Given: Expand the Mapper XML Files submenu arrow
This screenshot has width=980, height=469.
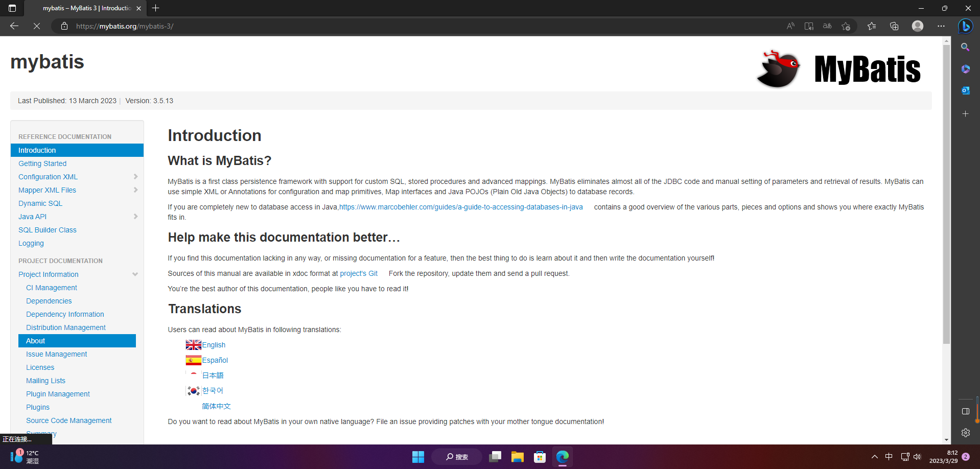Looking at the screenshot, I should tap(135, 190).
